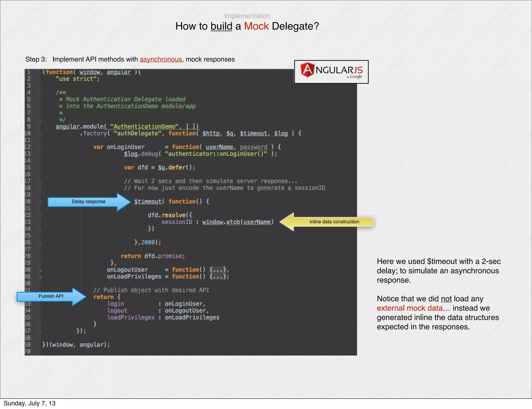Click the folded {...} placeholder after onLogoutUser
Viewport: 532px width, 409px height.
[x=218, y=270]
